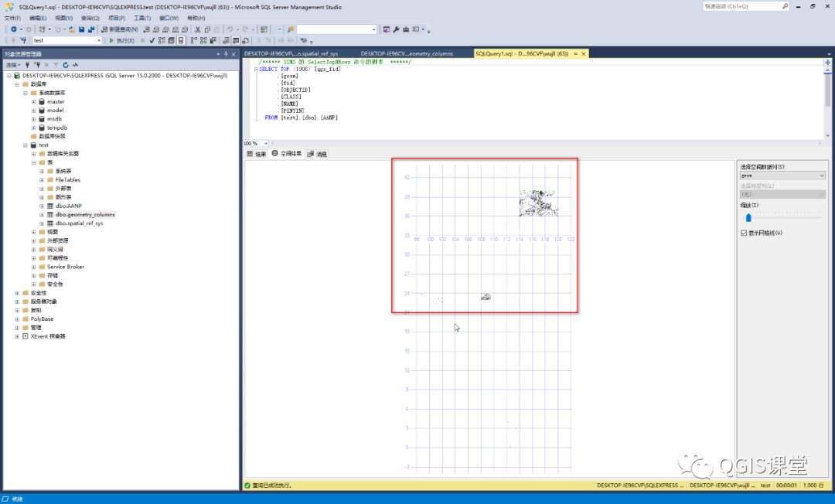
Task: Click the Include Actual Execution Plan icon
Action: tap(194, 40)
